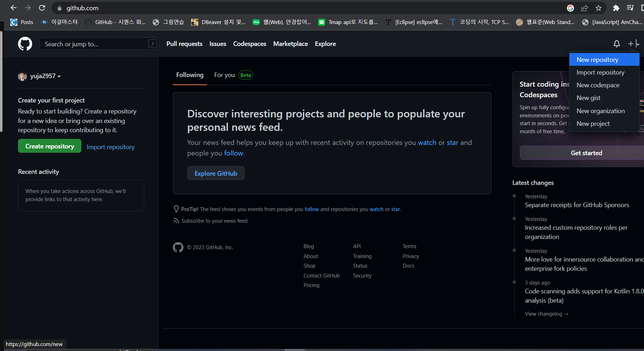644x351 pixels.
Task: Click the browser forward arrow
Action: click(x=28, y=8)
